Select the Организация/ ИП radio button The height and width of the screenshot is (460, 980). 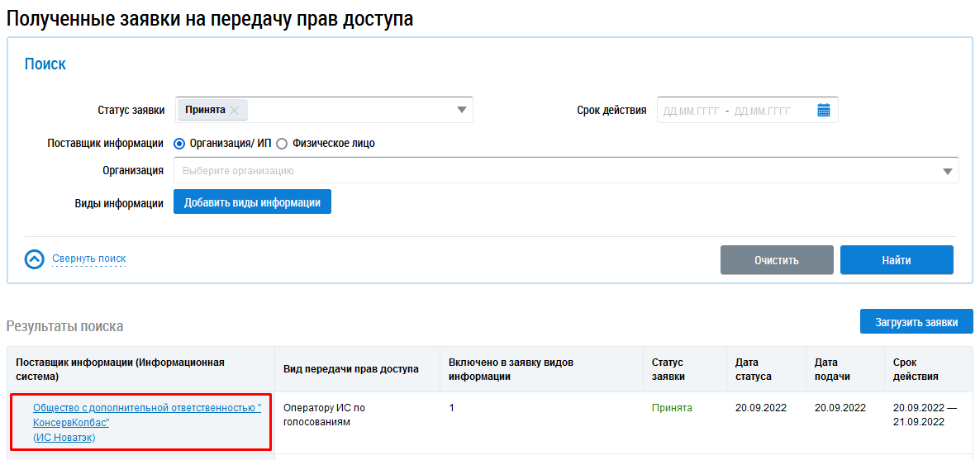tap(179, 144)
